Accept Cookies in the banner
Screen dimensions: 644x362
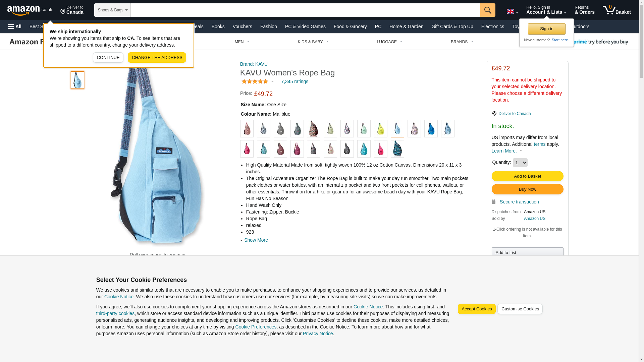point(476,309)
